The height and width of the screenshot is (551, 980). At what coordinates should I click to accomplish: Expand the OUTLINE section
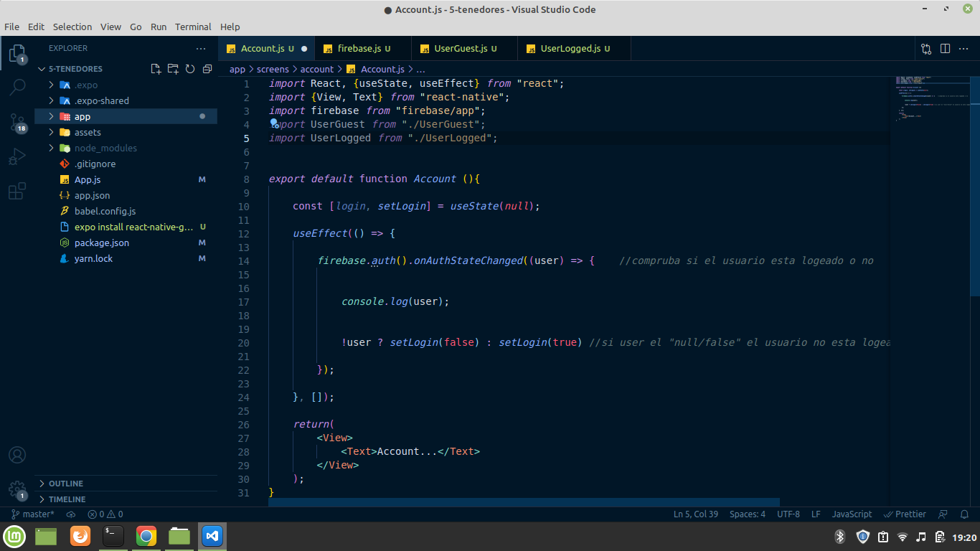126,484
